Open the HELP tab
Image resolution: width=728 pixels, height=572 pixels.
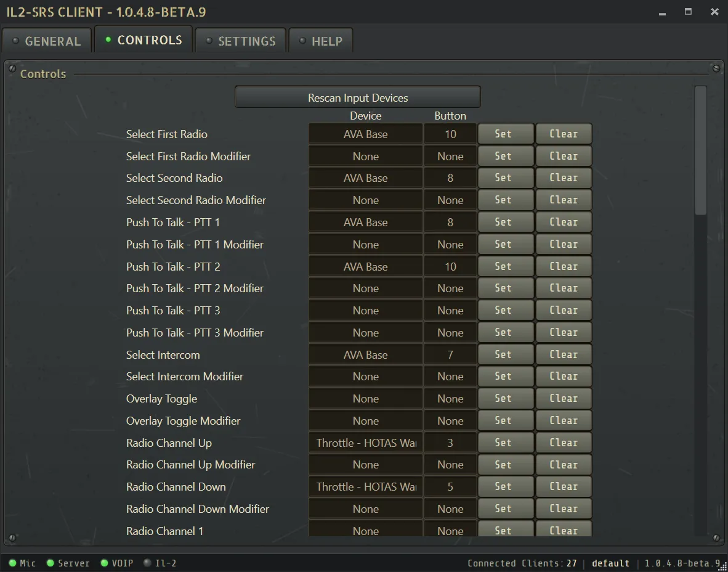(x=321, y=41)
